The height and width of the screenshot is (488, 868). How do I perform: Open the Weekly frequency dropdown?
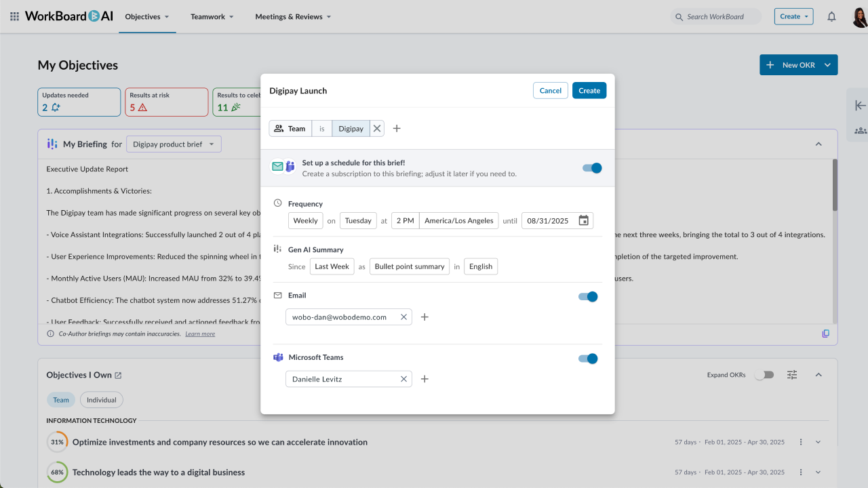tap(305, 220)
